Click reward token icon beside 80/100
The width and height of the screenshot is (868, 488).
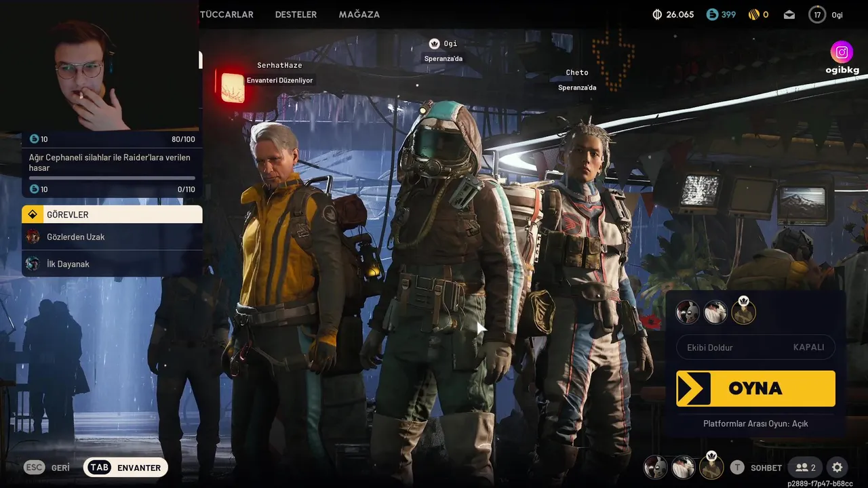tap(34, 139)
